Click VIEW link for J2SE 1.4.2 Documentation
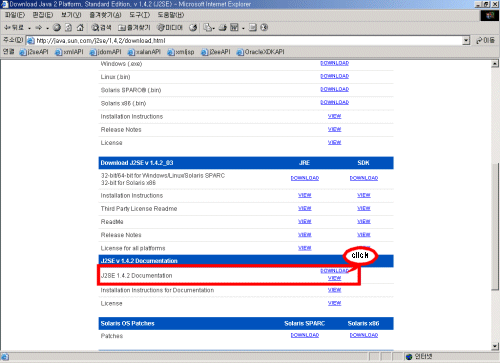500x363 pixels. coord(334,278)
